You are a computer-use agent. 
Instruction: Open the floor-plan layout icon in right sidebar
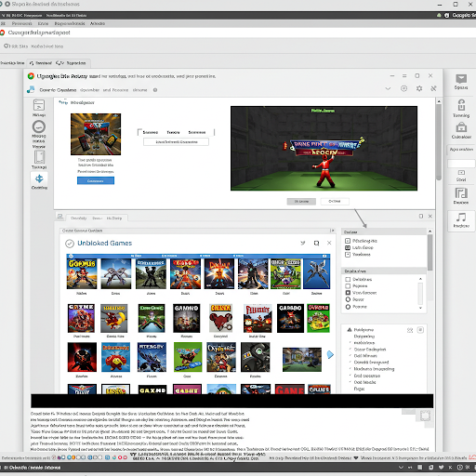(461, 193)
